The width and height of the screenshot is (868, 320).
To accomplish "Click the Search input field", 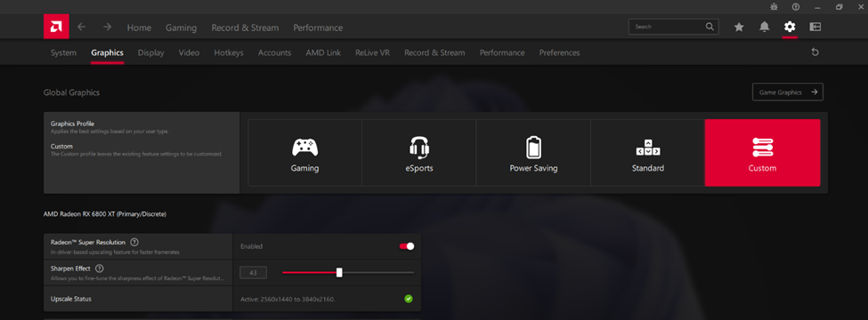I will (x=674, y=27).
